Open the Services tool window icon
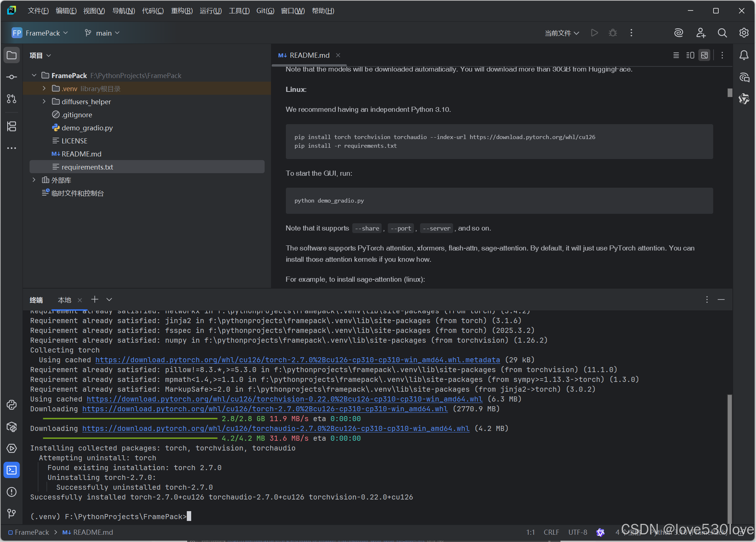Screen dimensions: 756x542 (12, 448)
